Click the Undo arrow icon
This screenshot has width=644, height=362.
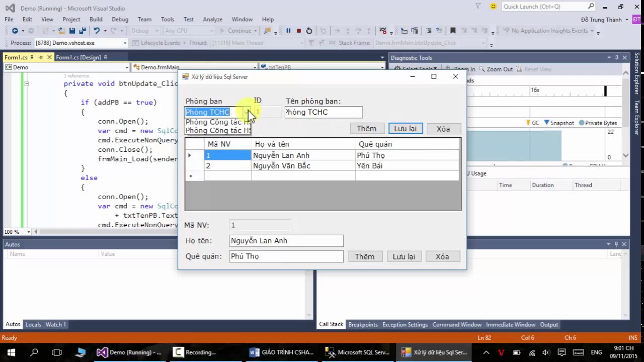coord(97,31)
